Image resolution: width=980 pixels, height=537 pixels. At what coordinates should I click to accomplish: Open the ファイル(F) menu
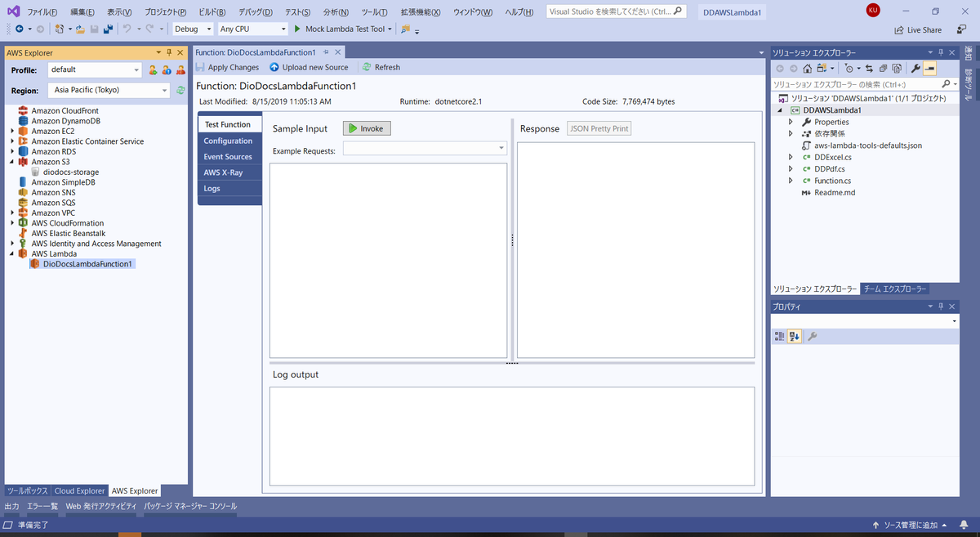[42, 12]
